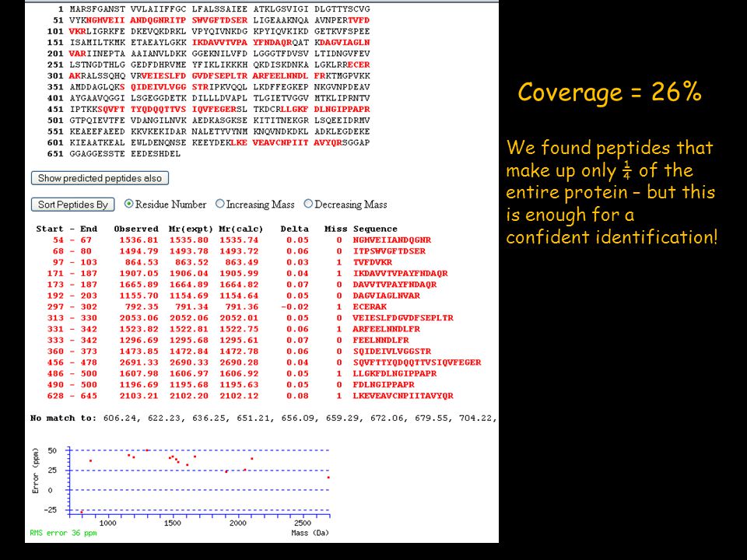The height and width of the screenshot is (560, 747).
Task: Click observed mass value 1536.81
Action: [x=139, y=240]
